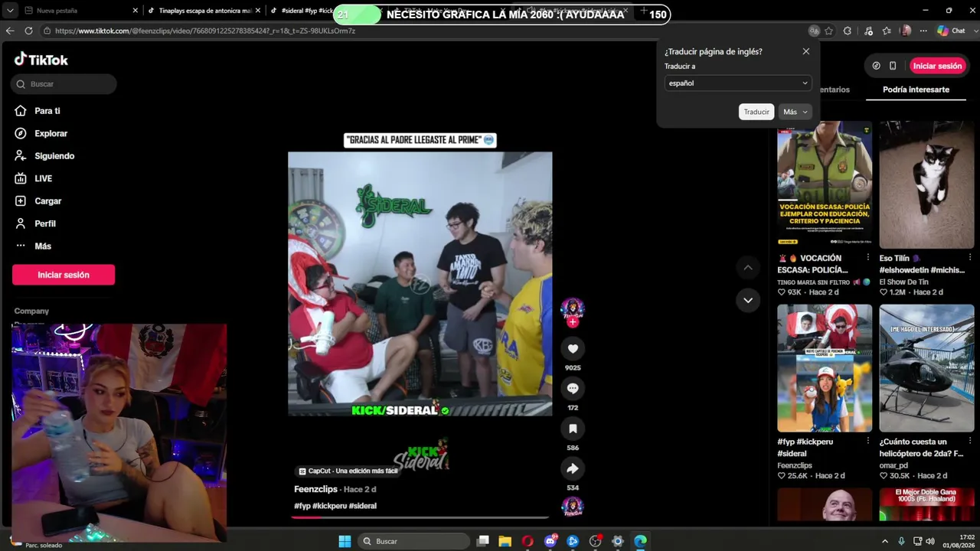Open the helicopter video thumbnail
The width and height of the screenshot is (980, 551).
(x=926, y=368)
